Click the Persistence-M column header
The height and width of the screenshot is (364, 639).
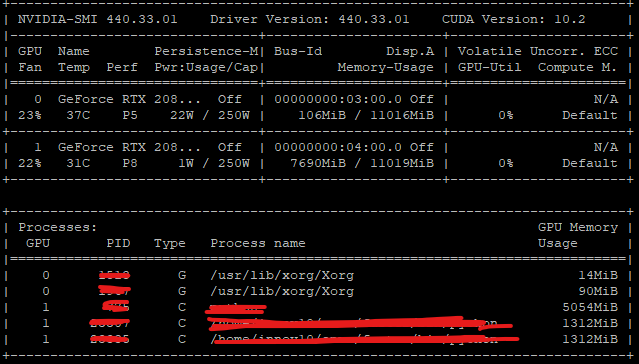pyautogui.click(x=206, y=51)
